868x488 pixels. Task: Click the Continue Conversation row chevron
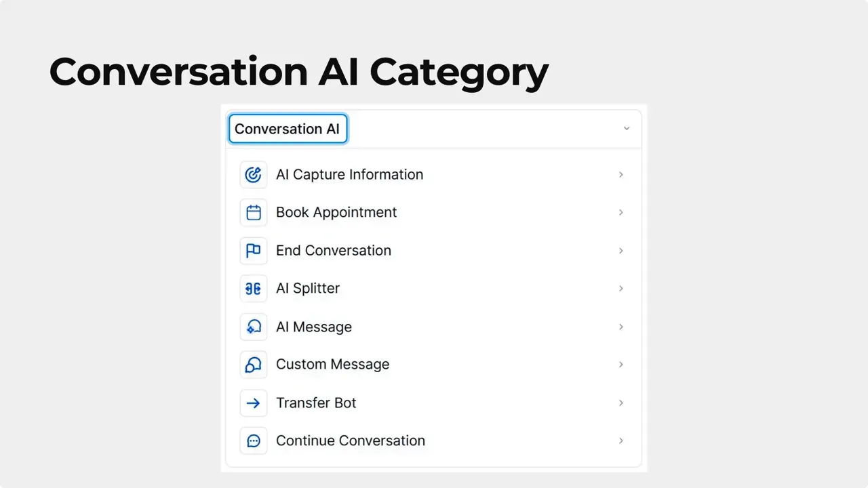click(620, 441)
